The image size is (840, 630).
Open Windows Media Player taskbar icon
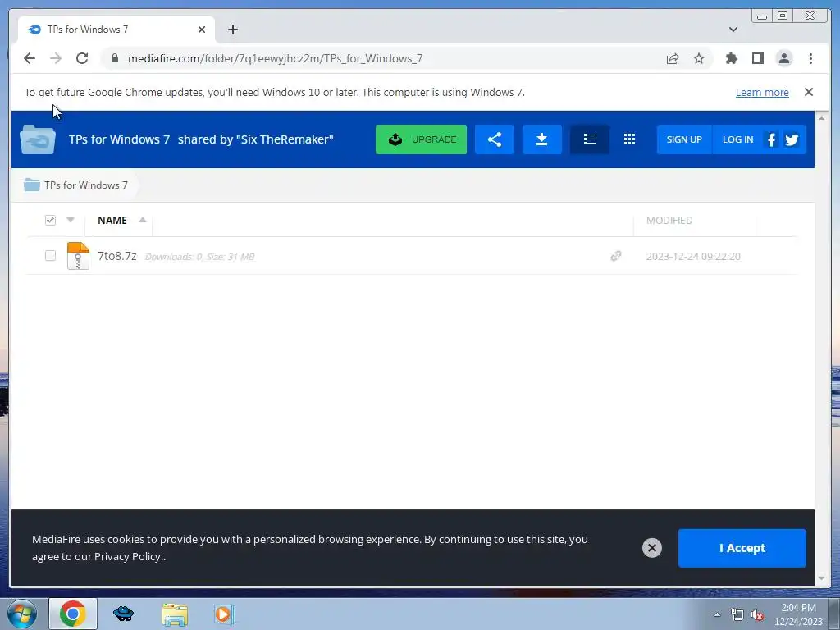coord(223,614)
